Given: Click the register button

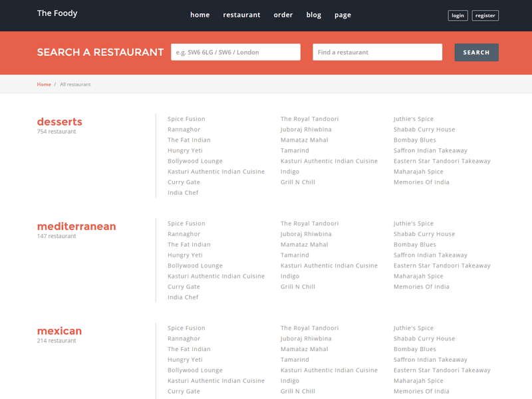Looking at the screenshot, I should coord(485,15).
